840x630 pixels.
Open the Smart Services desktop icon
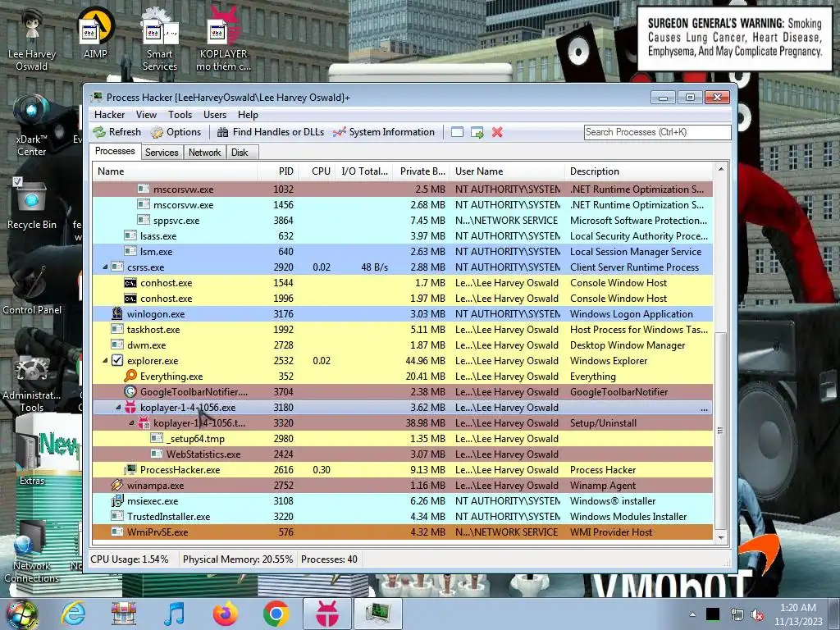[x=160, y=39]
